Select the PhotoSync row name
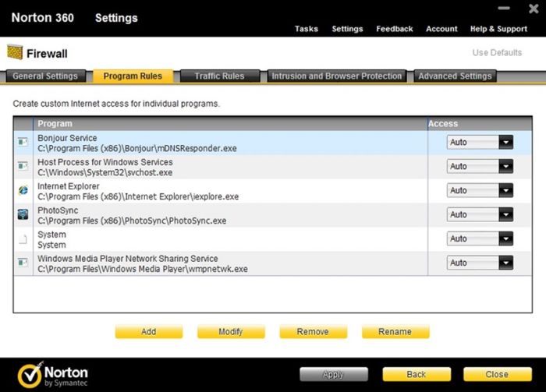 [x=58, y=210]
